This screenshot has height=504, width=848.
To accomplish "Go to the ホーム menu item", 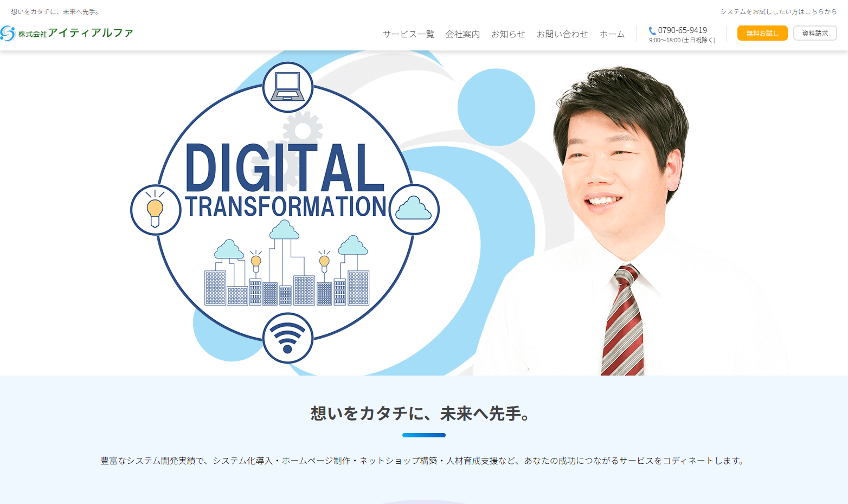I will tap(612, 34).
